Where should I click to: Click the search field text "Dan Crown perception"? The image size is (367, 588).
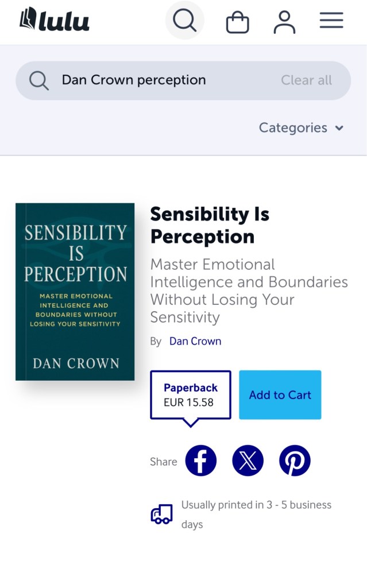point(134,80)
